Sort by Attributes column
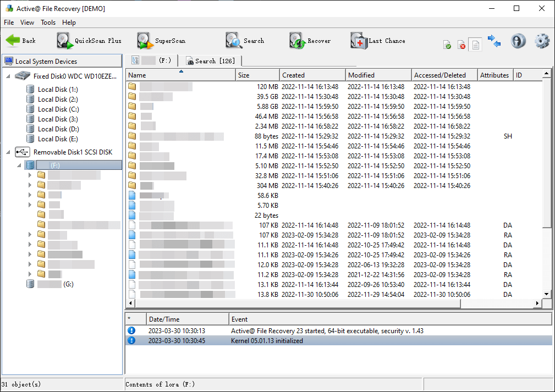 pyautogui.click(x=495, y=75)
